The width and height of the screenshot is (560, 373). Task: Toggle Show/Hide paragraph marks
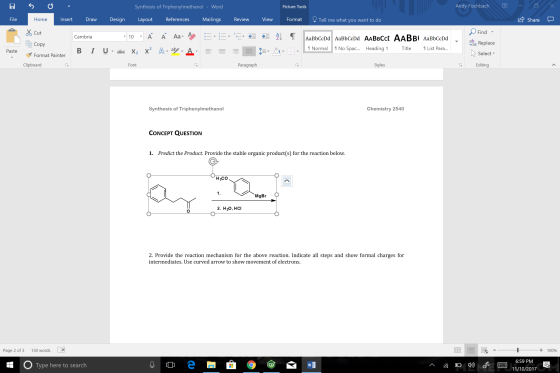click(292, 36)
